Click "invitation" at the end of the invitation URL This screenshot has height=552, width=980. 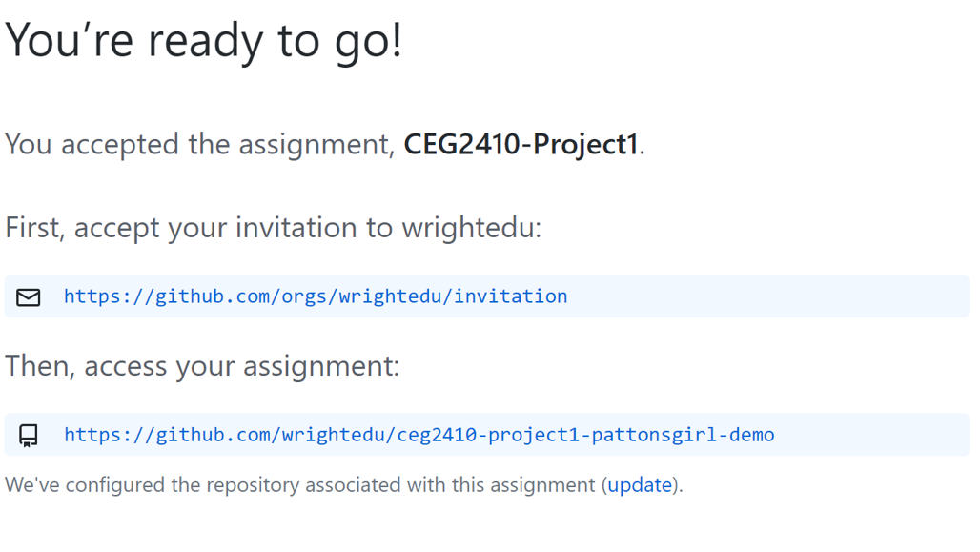click(511, 296)
